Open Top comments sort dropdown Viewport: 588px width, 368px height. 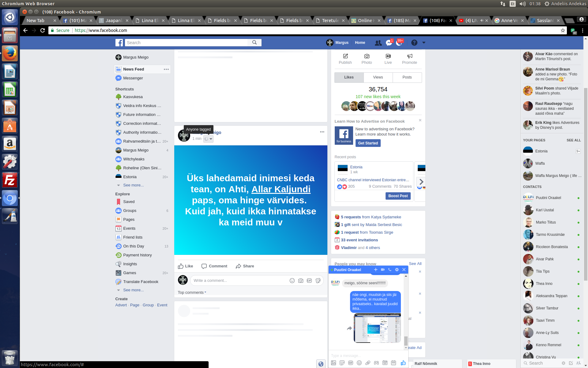(192, 293)
